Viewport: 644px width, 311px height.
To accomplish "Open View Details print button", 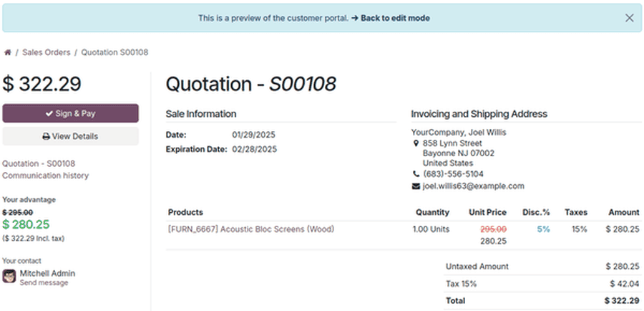I will pos(71,136).
